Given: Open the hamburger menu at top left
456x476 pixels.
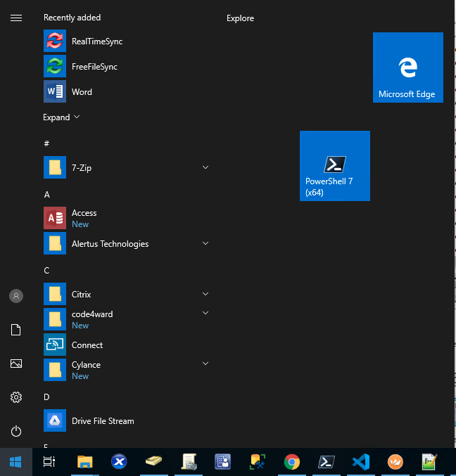Looking at the screenshot, I should pyautogui.click(x=16, y=18).
